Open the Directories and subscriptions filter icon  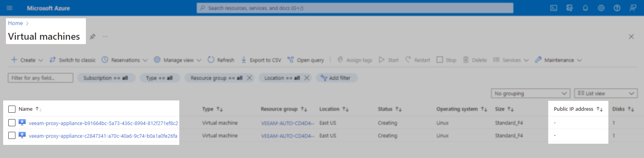pyautogui.click(x=570, y=8)
